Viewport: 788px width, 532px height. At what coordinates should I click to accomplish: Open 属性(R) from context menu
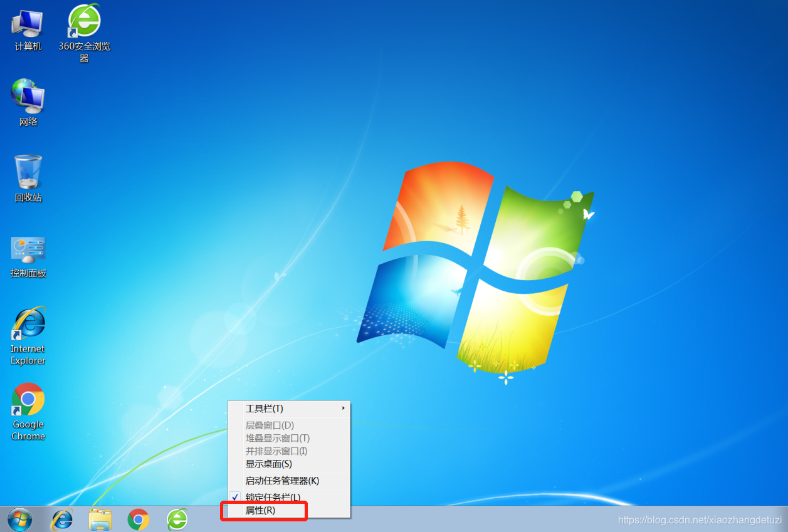[288, 511]
